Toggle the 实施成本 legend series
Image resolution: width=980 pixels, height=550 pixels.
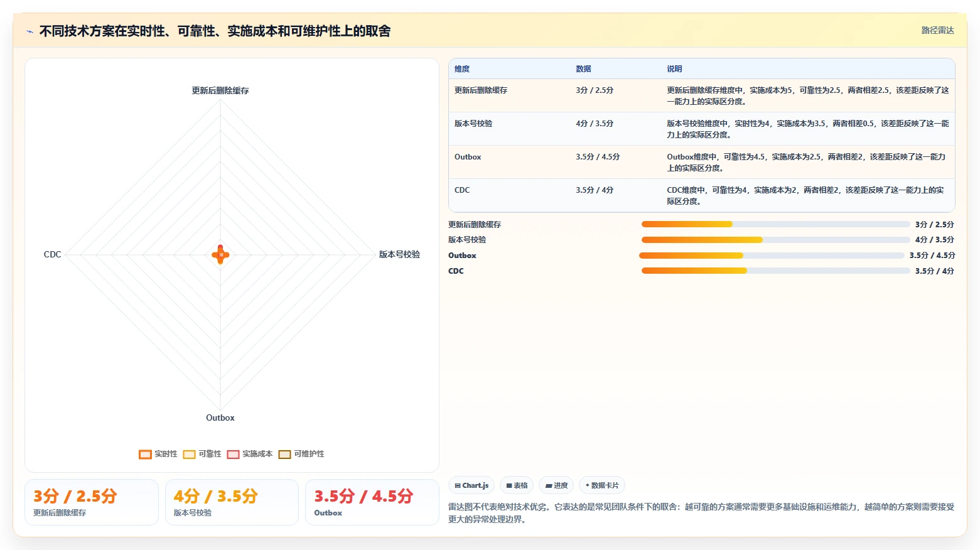click(250, 454)
